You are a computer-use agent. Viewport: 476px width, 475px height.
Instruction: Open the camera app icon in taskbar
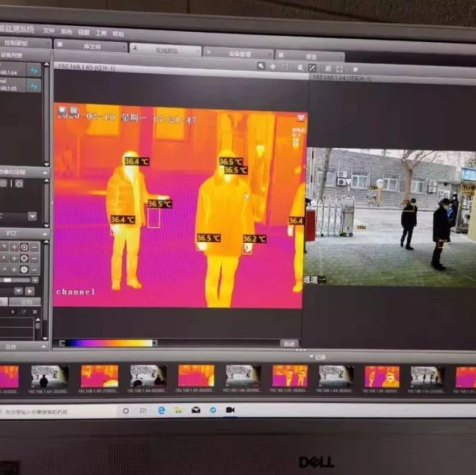pos(230,410)
